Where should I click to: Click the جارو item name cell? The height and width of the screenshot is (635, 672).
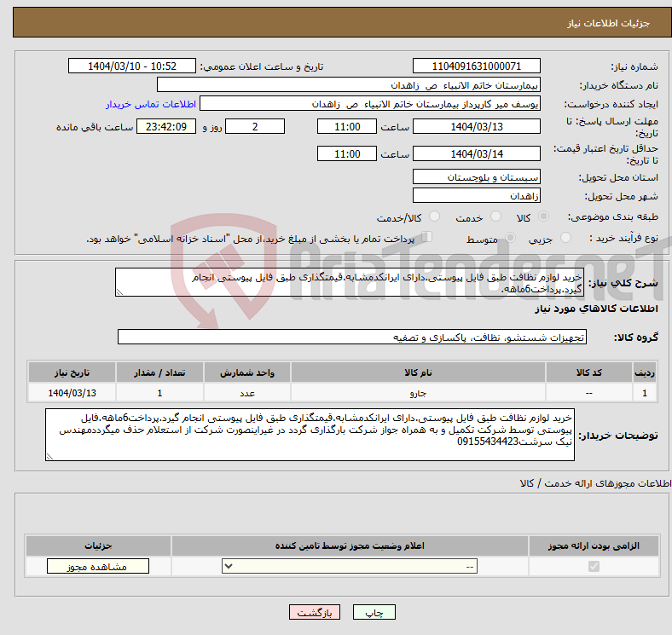click(418, 392)
